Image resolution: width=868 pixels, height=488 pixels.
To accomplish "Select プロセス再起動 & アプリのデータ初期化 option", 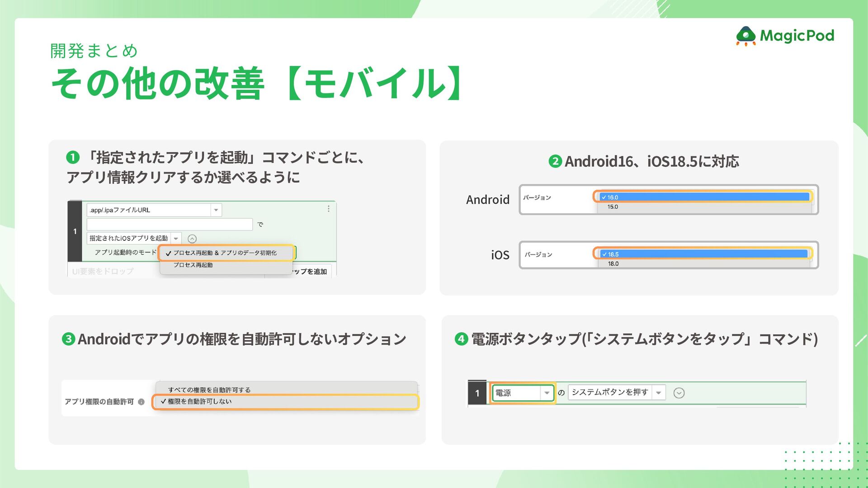I will [x=225, y=253].
